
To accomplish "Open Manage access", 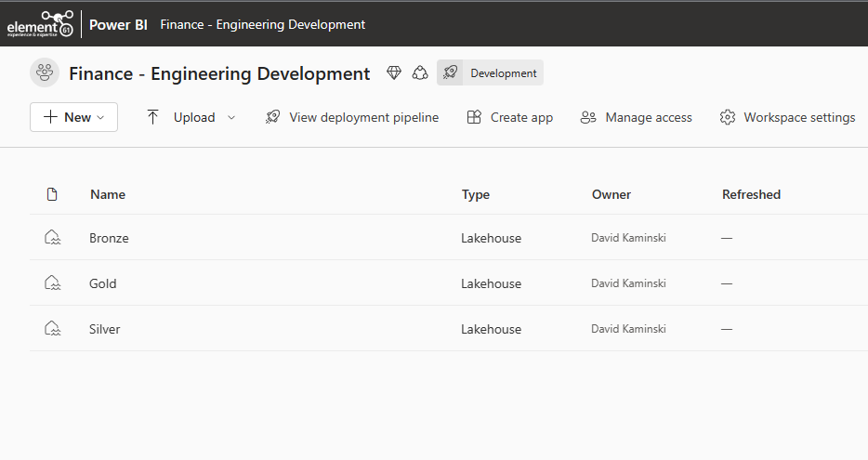I will [649, 117].
